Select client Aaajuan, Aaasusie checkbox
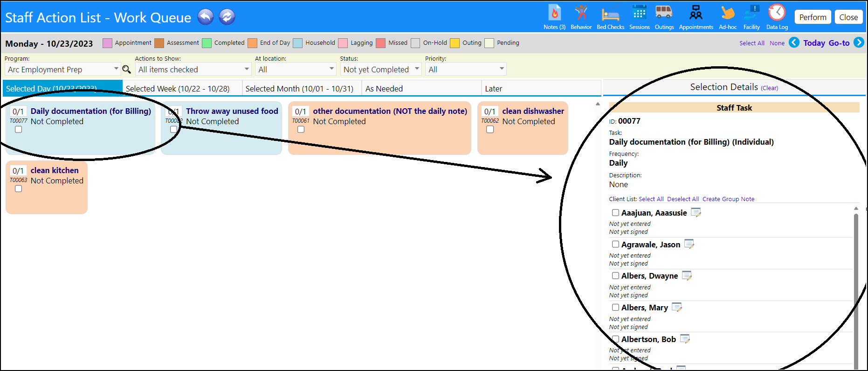 point(615,212)
